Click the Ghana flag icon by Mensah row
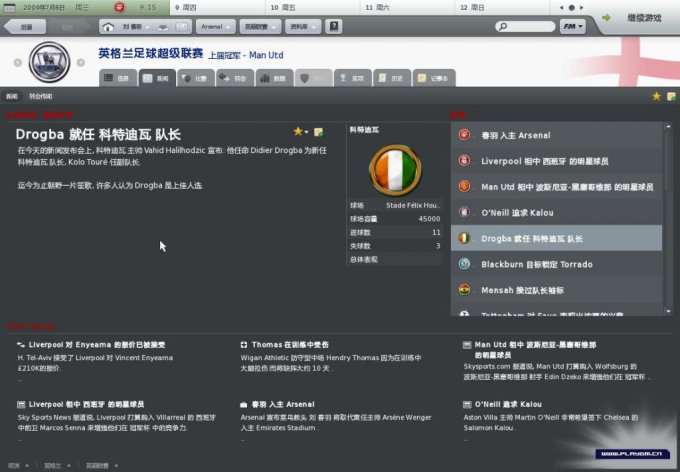 click(464, 290)
